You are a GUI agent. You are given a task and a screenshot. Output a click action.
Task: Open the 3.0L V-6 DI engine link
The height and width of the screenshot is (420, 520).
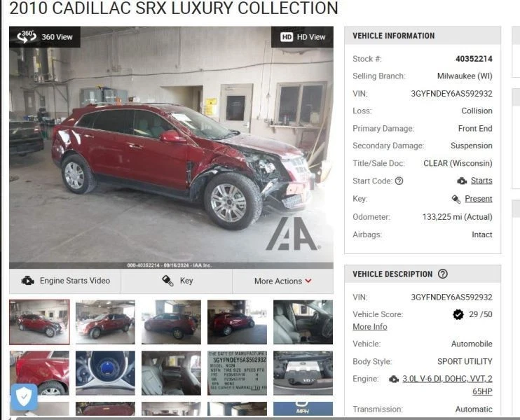click(447, 385)
